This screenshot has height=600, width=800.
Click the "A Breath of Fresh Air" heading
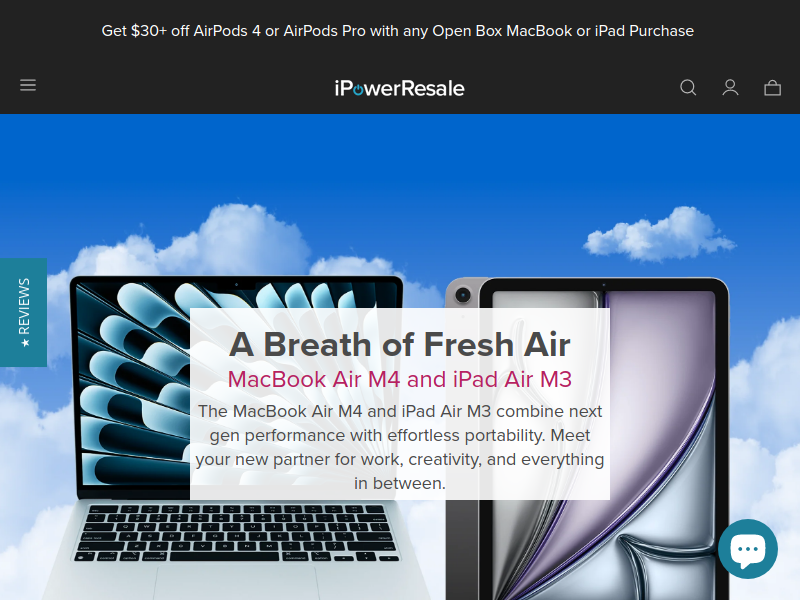(399, 344)
